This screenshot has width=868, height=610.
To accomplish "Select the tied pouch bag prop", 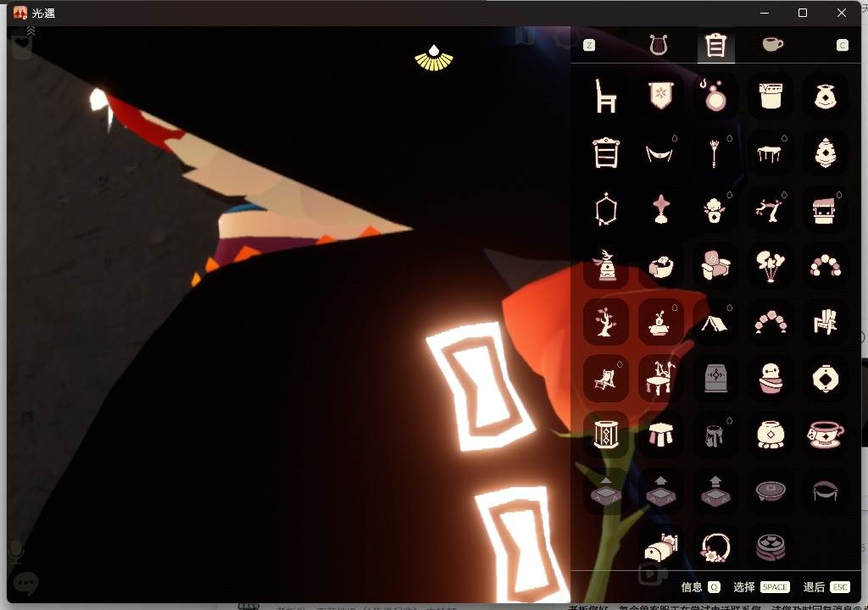I will [x=825, y=96].
